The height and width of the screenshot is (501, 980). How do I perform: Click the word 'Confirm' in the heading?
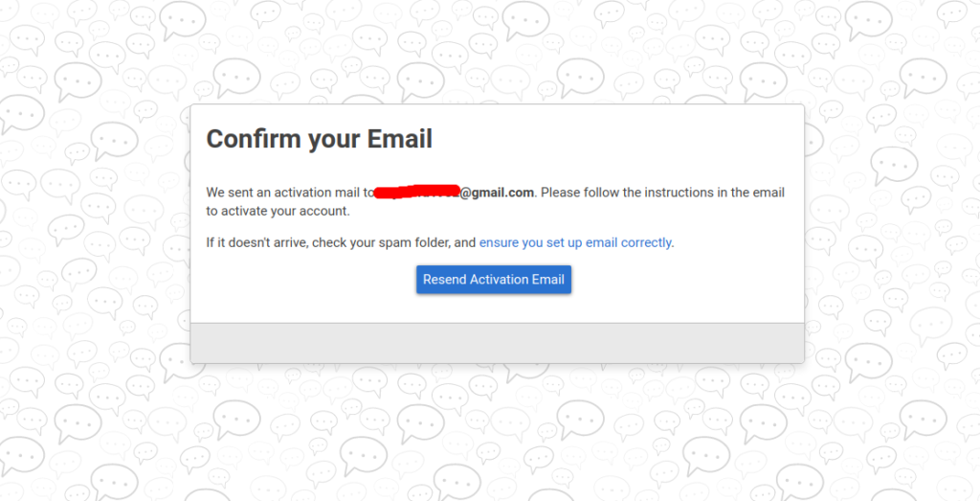(253, 139)
